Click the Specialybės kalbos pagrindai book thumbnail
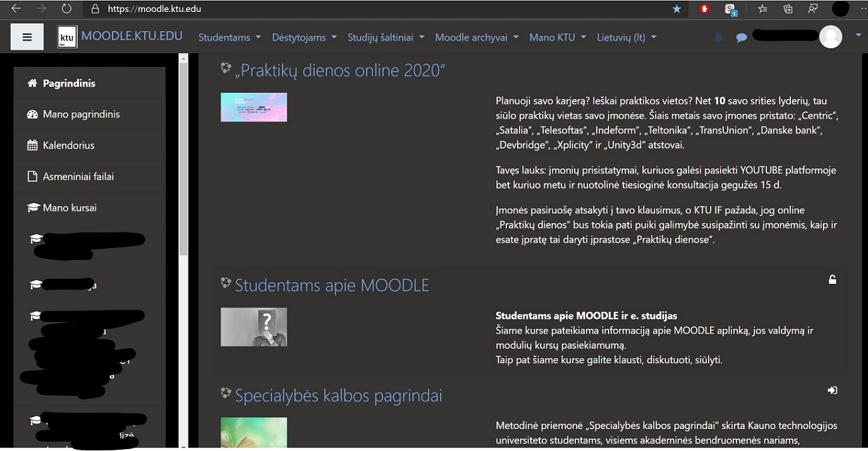The width and height of the screenshot is (868, 451). pos(253,432)
